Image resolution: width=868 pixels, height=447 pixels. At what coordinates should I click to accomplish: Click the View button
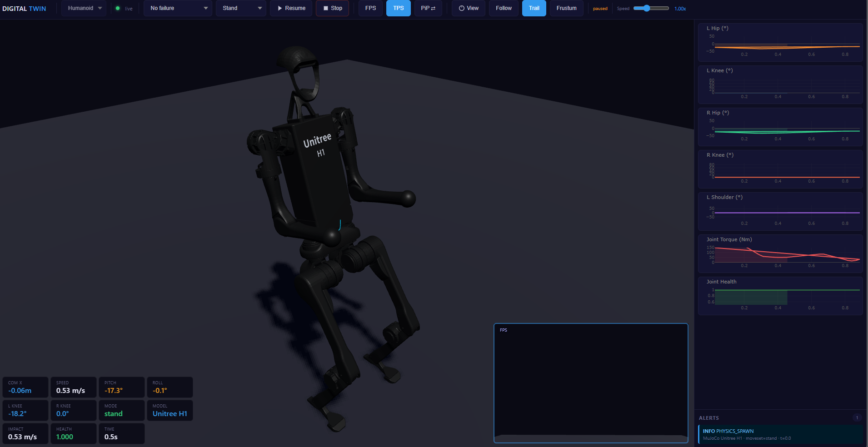pyautogui.click(x=469, y=8)
